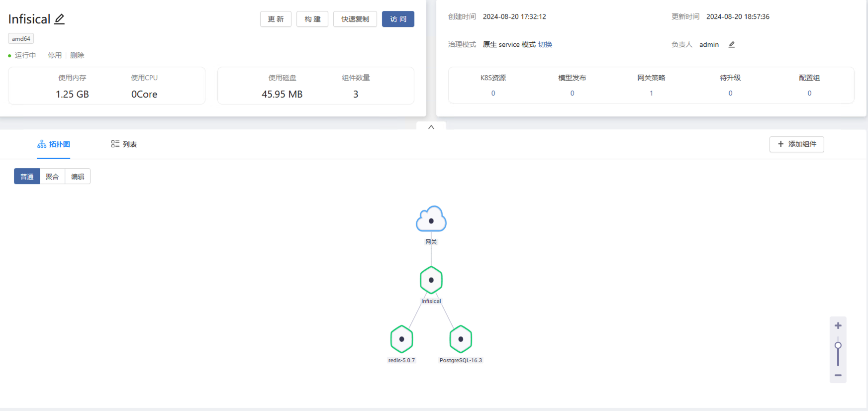Viewport: 868px width, 411px height.
Task: Click the 快速复制 button
Action: coord(355,19)
